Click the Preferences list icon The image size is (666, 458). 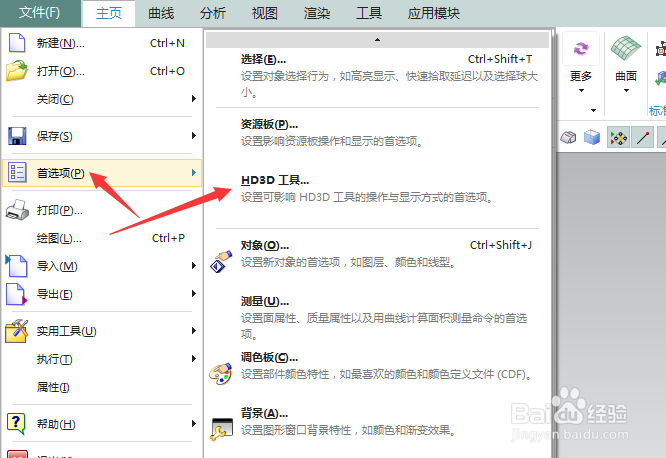click(17, 172)
